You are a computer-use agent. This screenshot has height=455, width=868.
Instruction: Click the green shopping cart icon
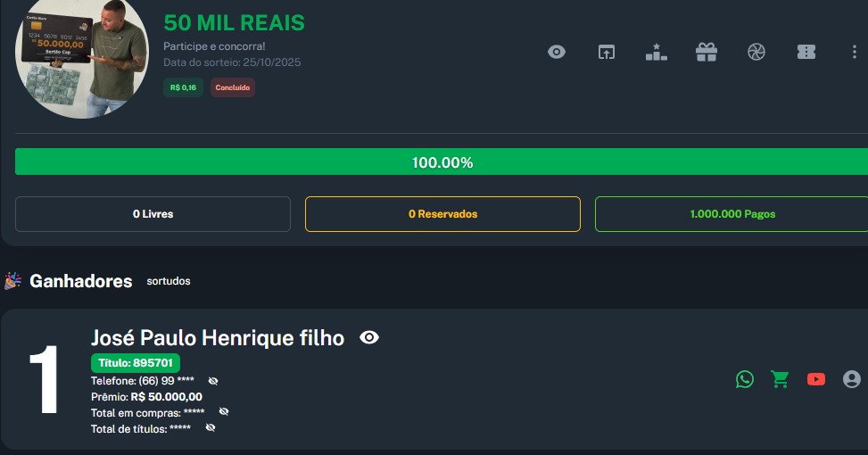[781, 379]
